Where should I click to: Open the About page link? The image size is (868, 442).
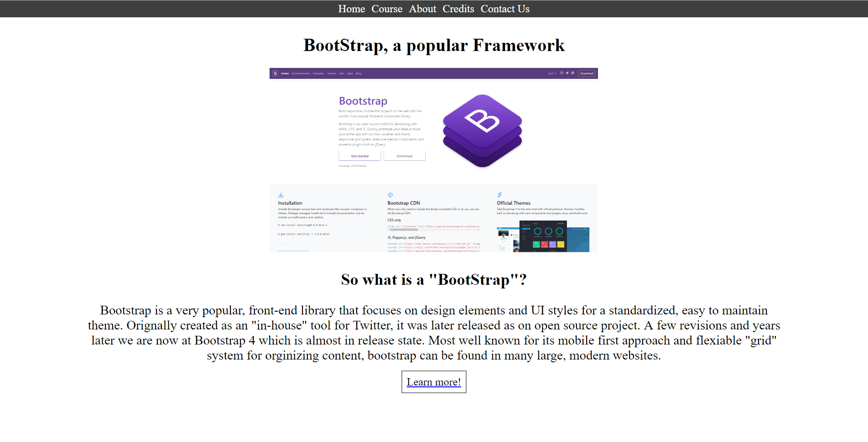(422, 9)
